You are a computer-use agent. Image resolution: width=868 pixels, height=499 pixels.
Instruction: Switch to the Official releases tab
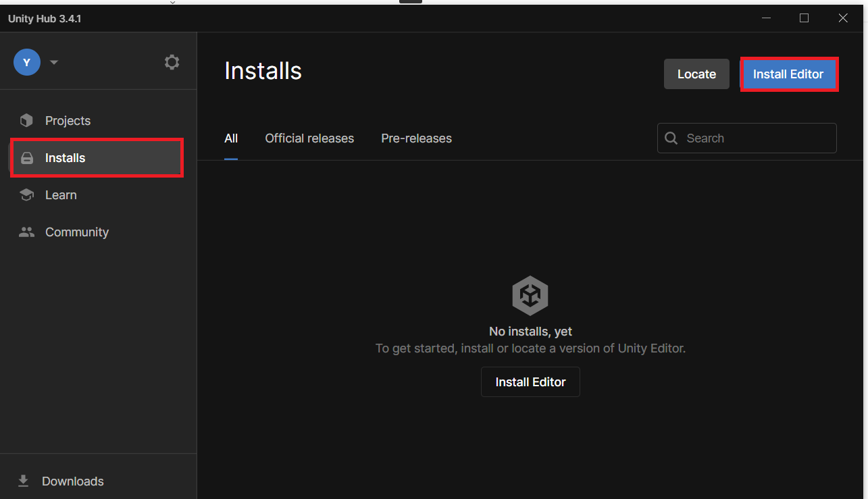(x=309, y=138)
